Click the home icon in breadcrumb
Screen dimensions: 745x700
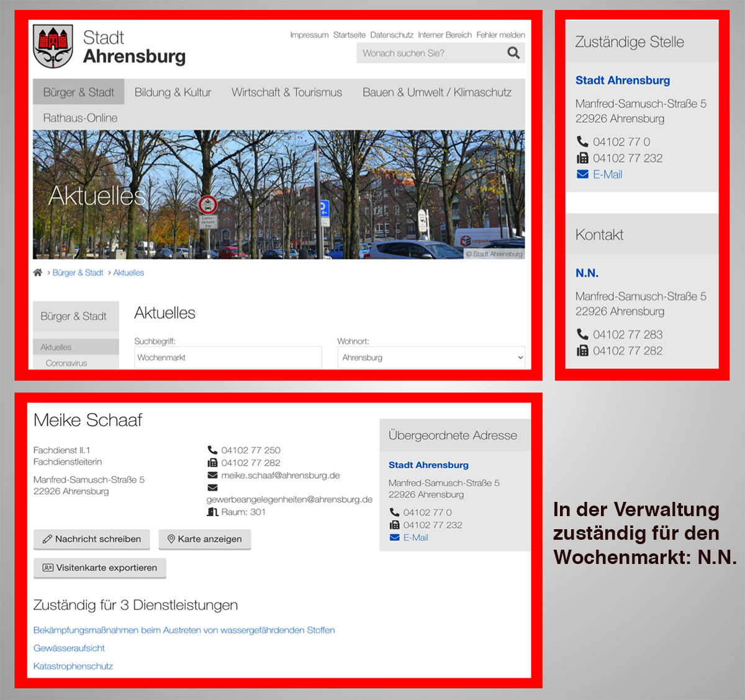point(38,273)
